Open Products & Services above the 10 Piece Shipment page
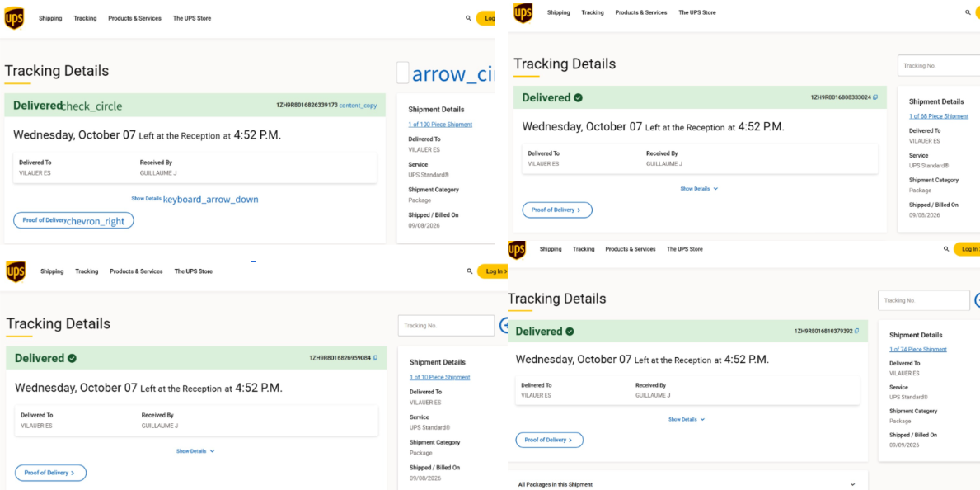The width and height of the screenshot is (980, 490). tap(136, 271)
